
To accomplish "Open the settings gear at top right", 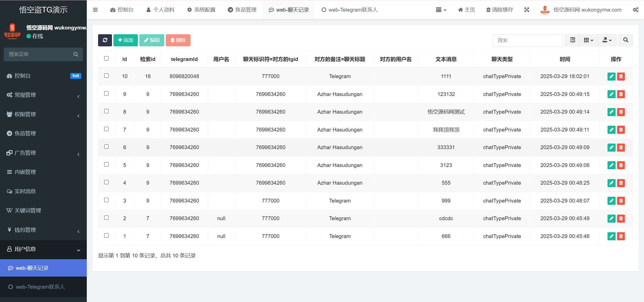I will tap(636, 10).
